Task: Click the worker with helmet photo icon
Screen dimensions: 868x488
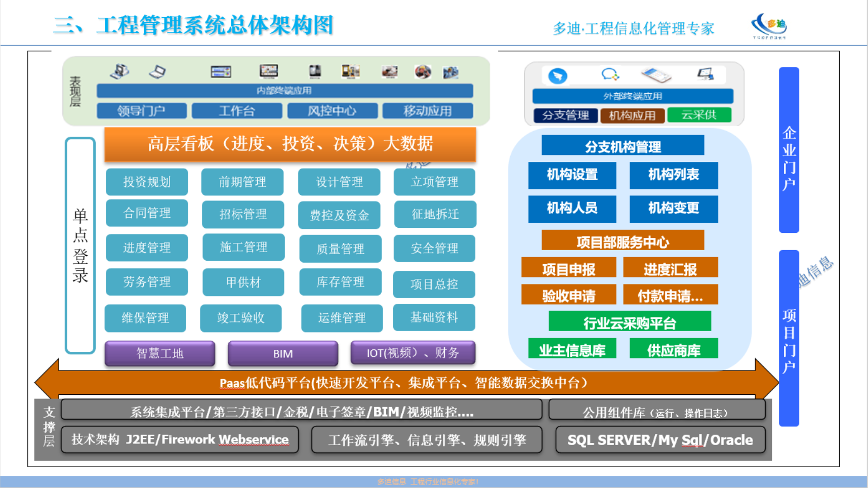Action: 423,72
